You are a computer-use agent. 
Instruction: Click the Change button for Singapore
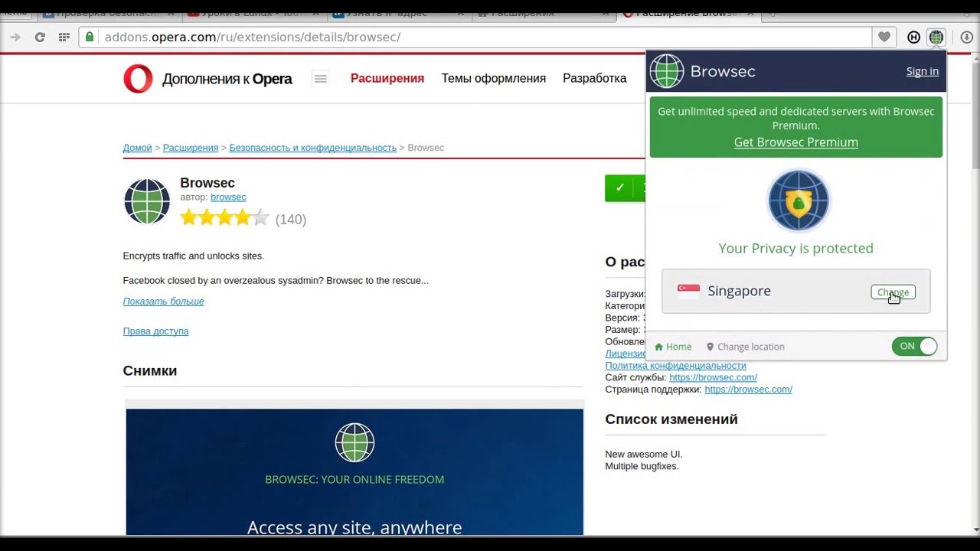pyautogui.click(x=893, y=292)
